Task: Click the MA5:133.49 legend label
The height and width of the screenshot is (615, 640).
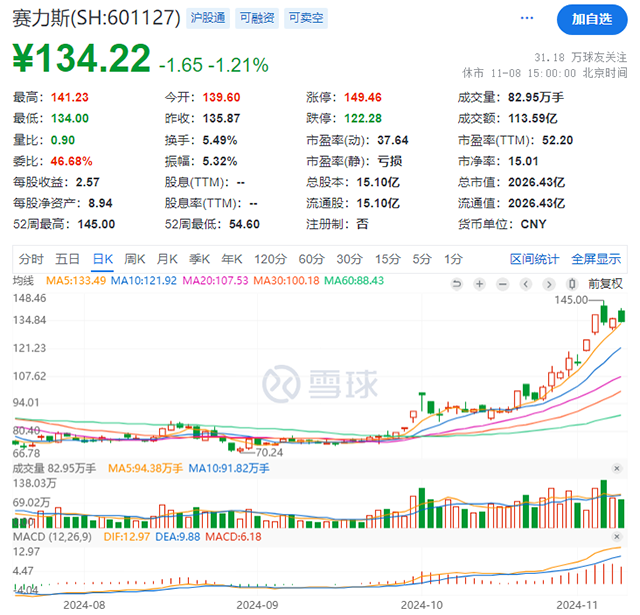Action: (76, 281)
